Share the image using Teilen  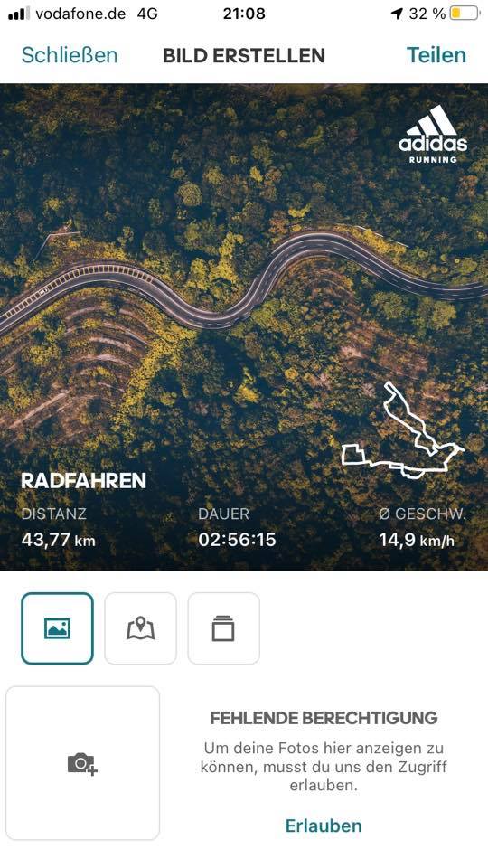click(x=436, y=55)
